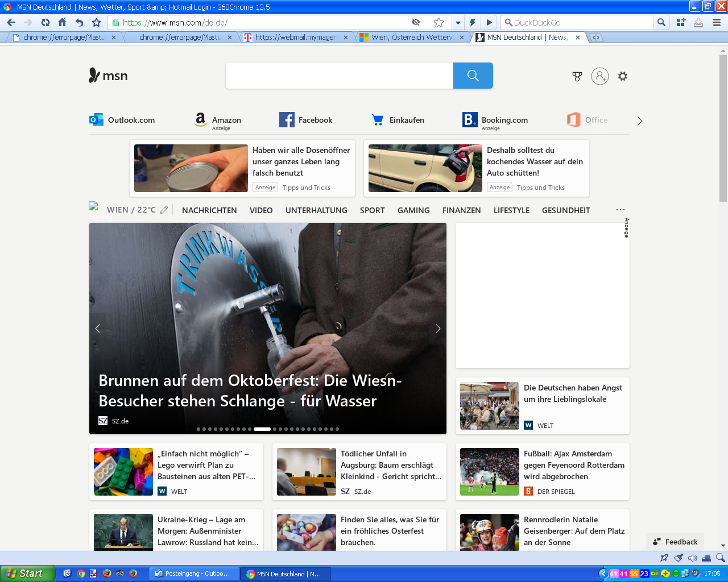Bookmark this page with the star inside the address bar

[x=439, y=23]
